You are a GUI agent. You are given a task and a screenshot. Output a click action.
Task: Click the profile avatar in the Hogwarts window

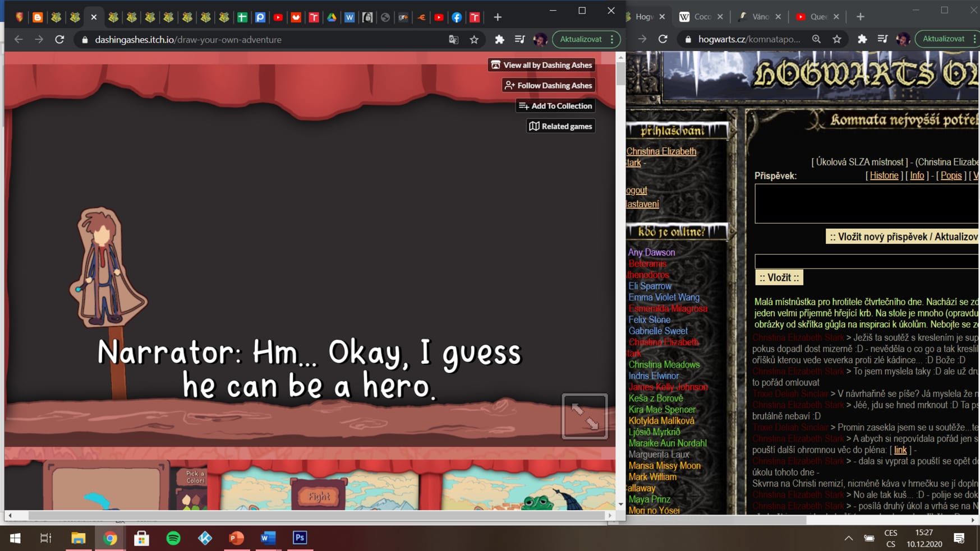903,39
